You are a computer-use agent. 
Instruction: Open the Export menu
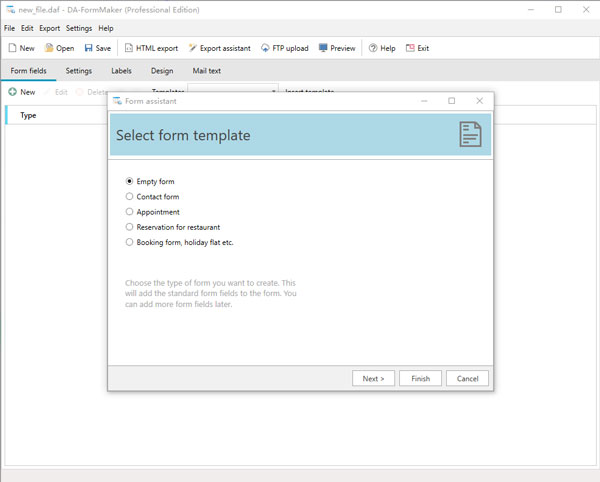tap(49, 28)
